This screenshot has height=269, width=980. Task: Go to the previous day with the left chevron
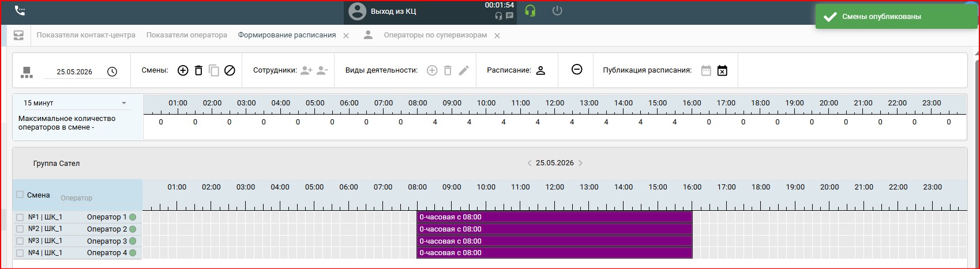pos(530,163)
